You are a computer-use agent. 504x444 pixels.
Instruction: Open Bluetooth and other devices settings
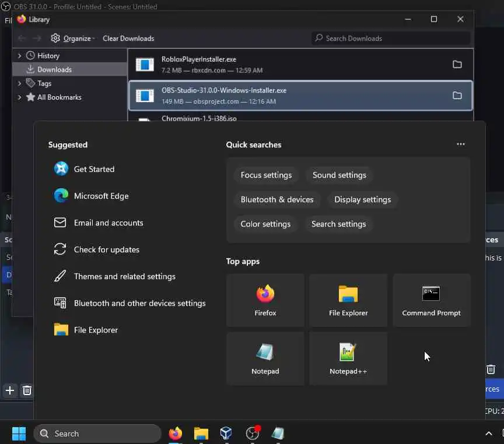pos(130,303)
